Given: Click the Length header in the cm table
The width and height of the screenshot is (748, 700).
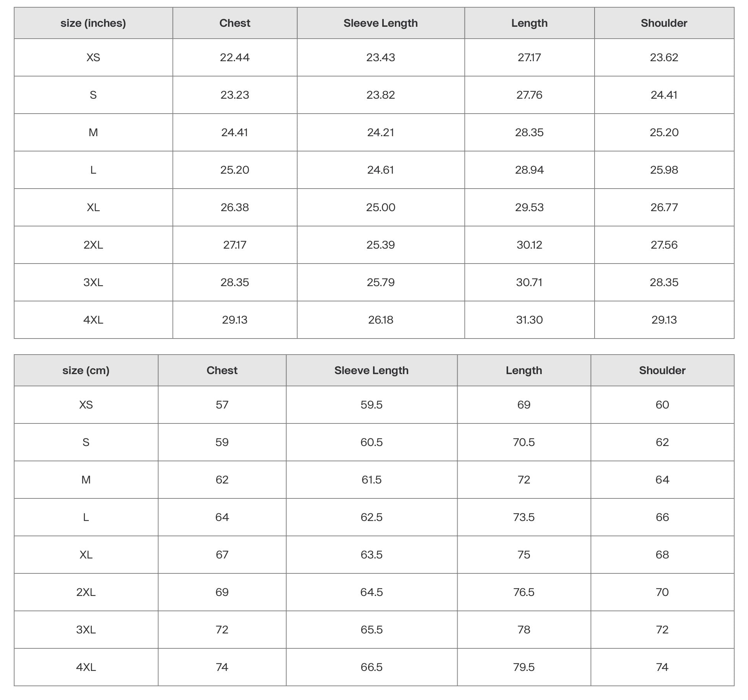Looking at the screenshot, I should pos(524,370).
